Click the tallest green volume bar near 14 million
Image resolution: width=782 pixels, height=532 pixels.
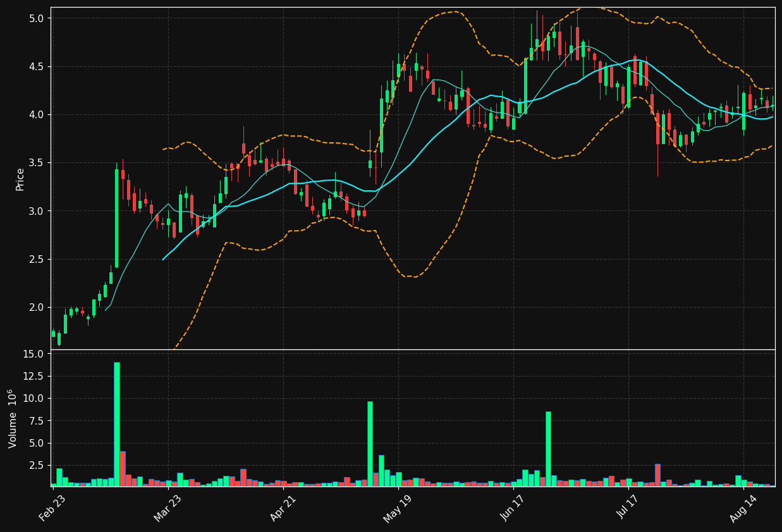[x=117, y=424]
